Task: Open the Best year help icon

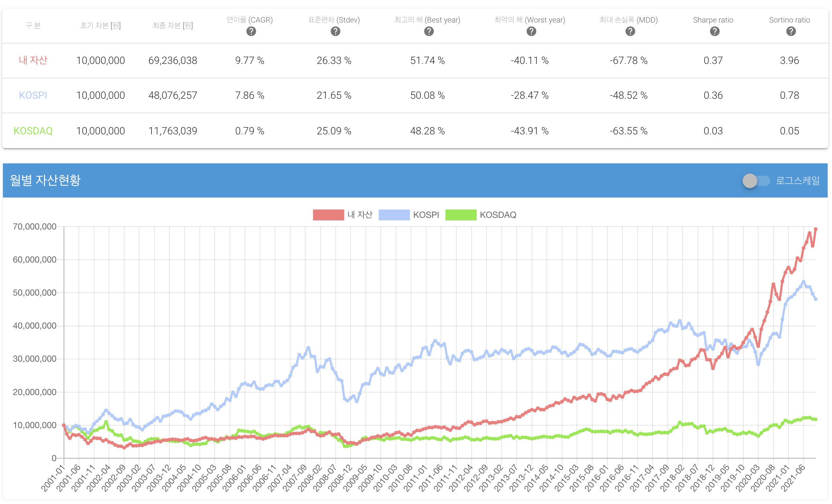Action: click(429, 32)
